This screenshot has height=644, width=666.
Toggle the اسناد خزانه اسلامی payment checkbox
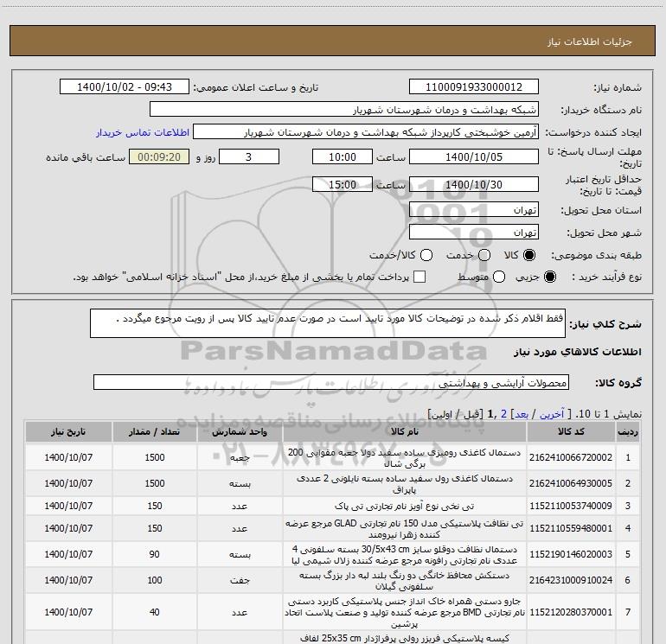click(x=419, y=277)
